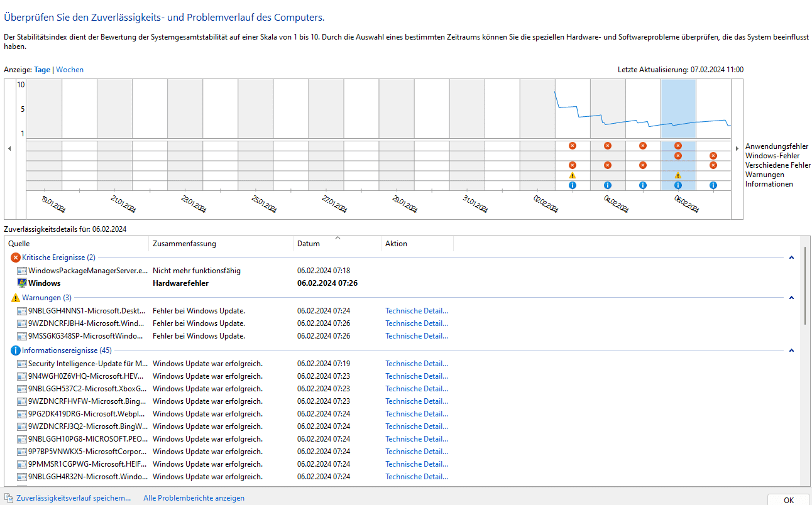Click the document icon beside Zuverlässigkeitsverlauf speichern
This screenshot has height=505, width=812.
(8, 498)
